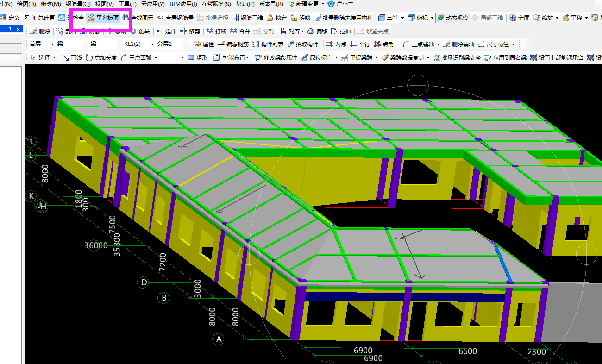Click 修改梁段属性 modify beam segment
The width and height of the screenshot is (602, 364).
[276, 58]
